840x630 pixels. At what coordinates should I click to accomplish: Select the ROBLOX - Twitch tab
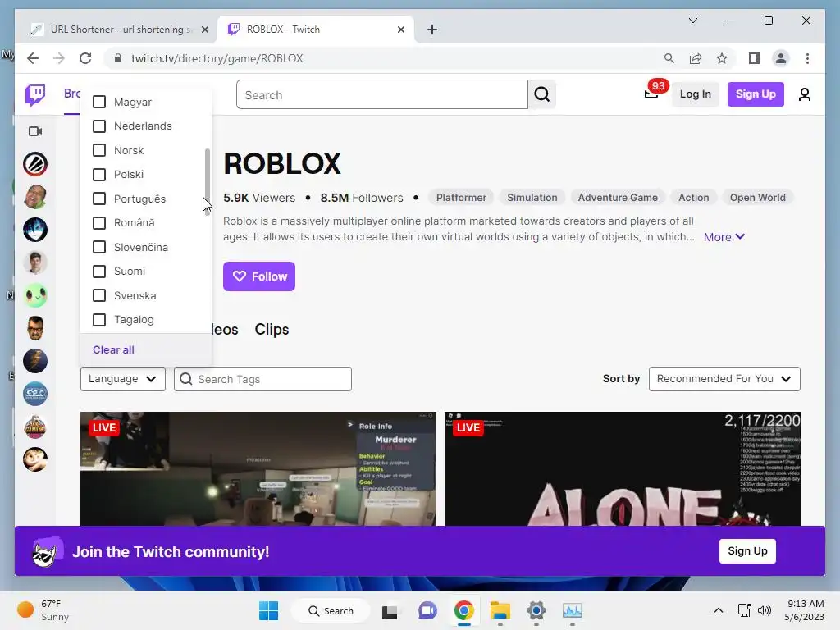(x=315, y=30)
